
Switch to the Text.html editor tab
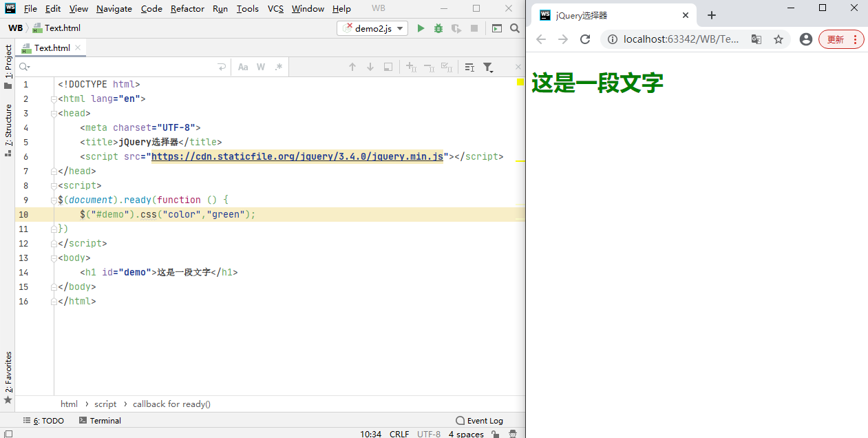[52, 48]
